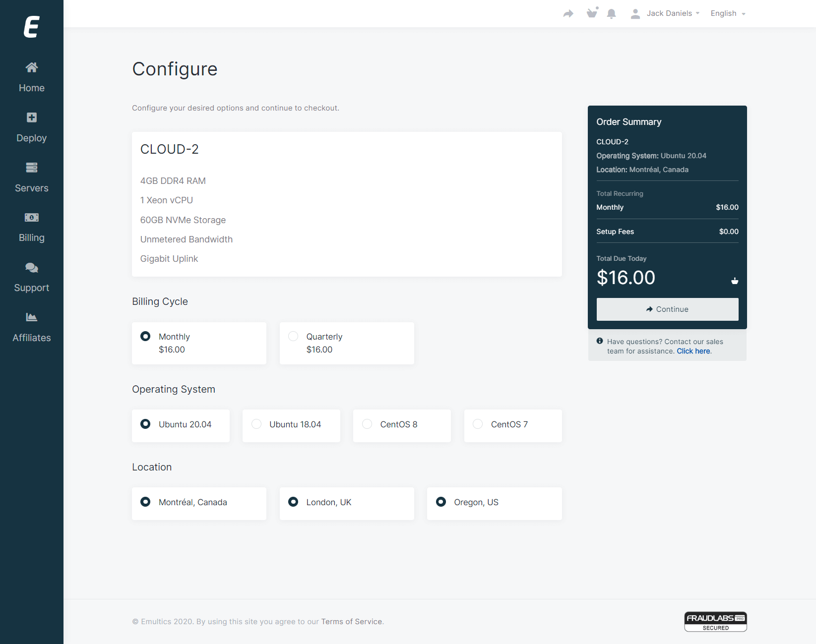Open the Deploy section
This screenshot has height=644, width=816.
coord(31,127)
